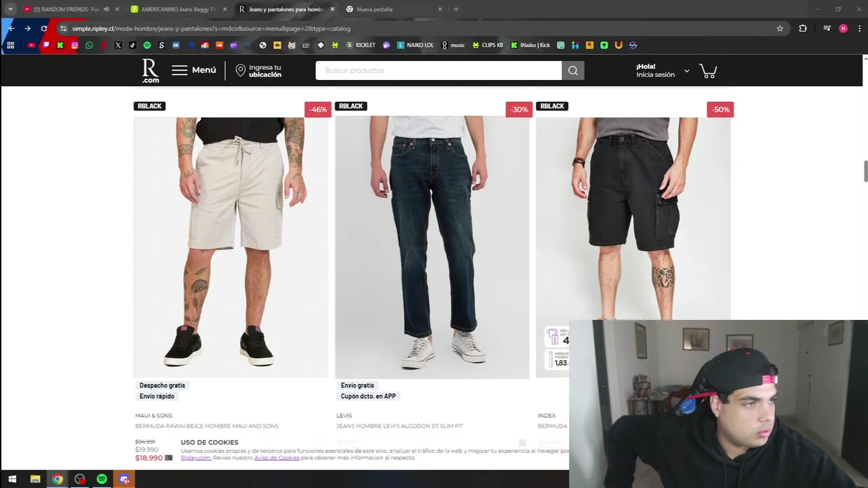The width and height of the screenshot is (868, 488).
Task: Open the Twitch bookmark icon
Action: (46, 45)
